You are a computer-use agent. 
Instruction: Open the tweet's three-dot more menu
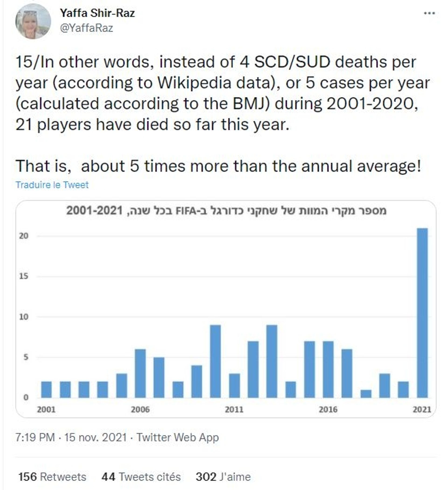429,13
